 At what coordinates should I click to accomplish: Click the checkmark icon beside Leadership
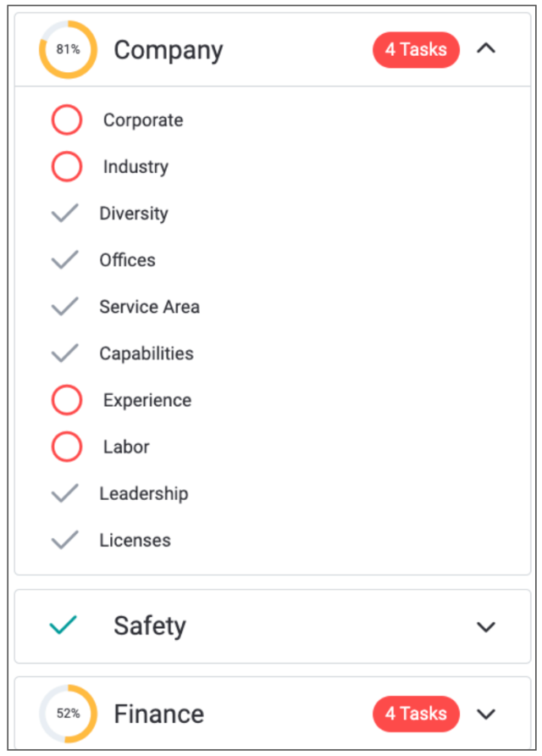65,493
